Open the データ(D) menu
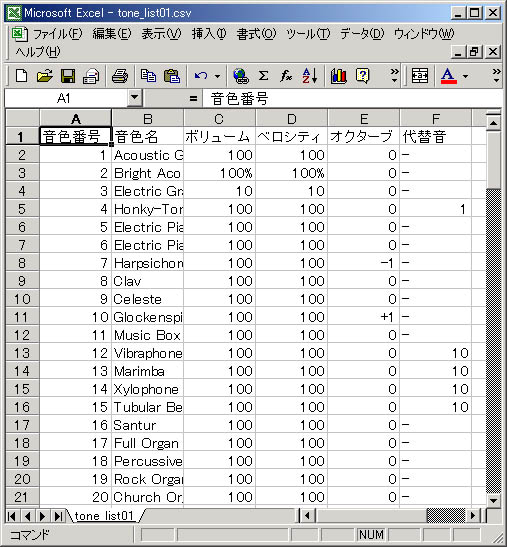 [x=362, y=34]
